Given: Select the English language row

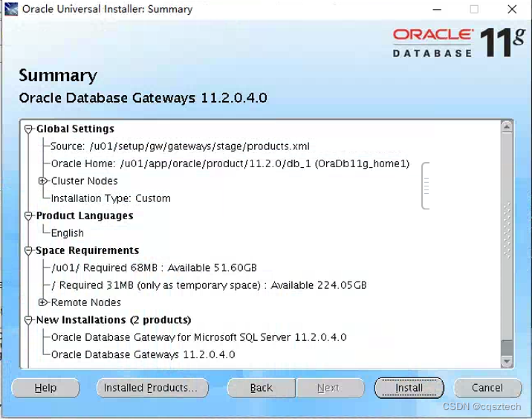Looking at the screenshot, I should 67,233.
